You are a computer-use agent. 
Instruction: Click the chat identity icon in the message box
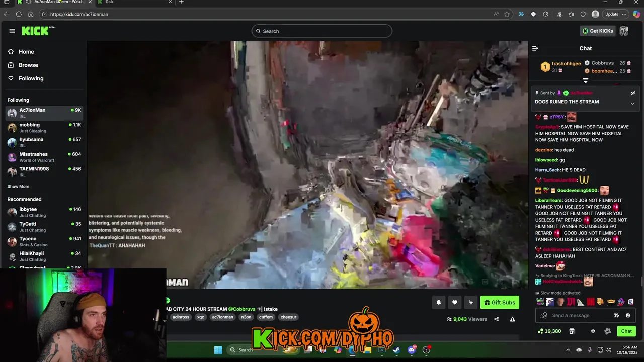click(543, 315)
